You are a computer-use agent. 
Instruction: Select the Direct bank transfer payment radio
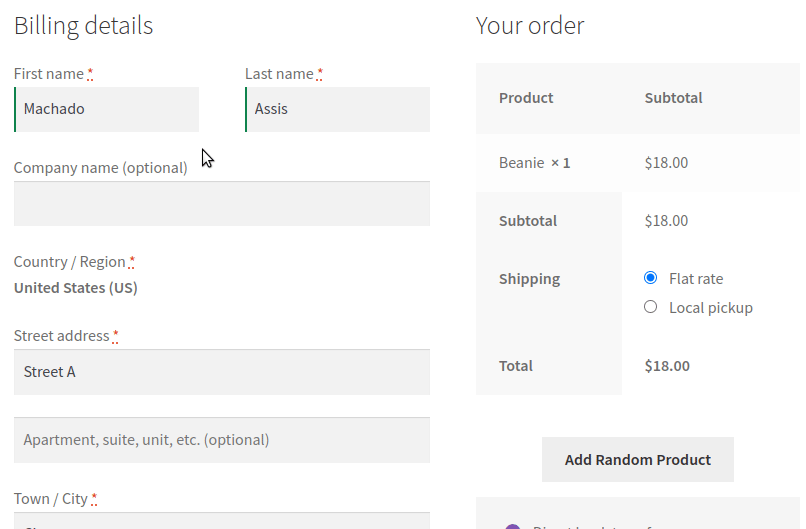513,526
